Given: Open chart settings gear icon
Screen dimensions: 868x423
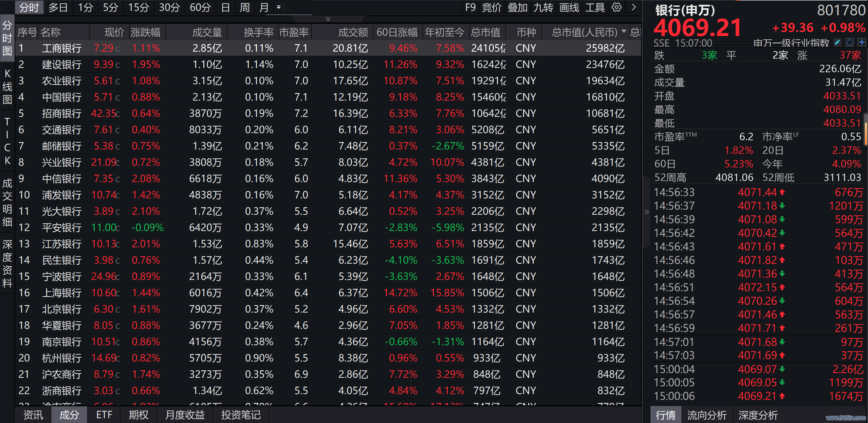Looking at the screenshot, I should pyautogui.click(x=616, y=7).
